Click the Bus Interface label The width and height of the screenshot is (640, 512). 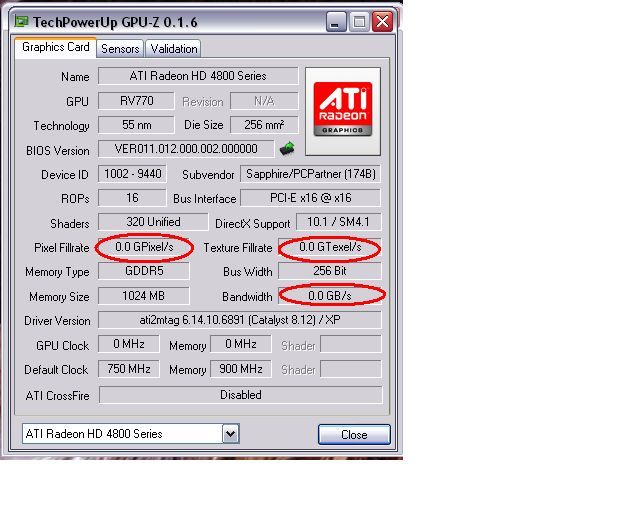pyautogui.click(x=204, y=199)
